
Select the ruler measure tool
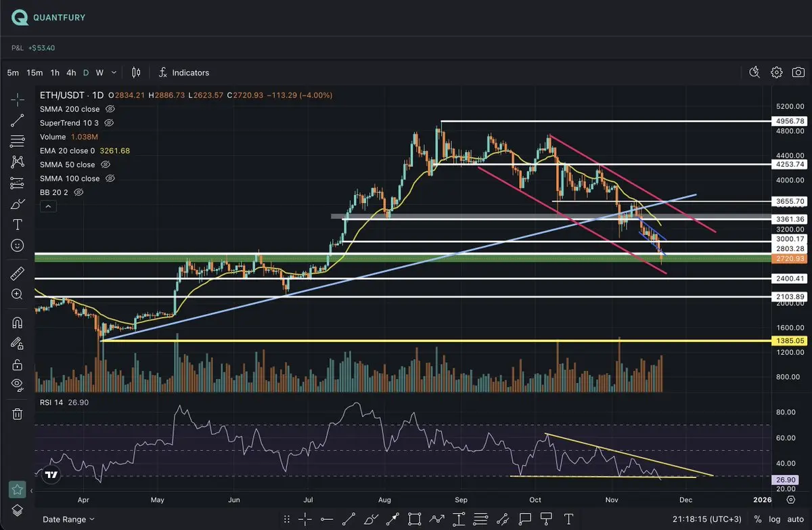click(18, 273)
